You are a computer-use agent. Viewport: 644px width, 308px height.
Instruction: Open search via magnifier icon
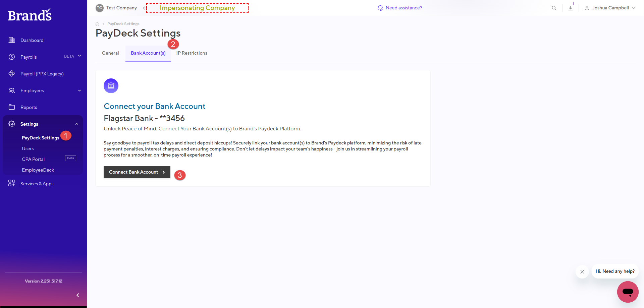pos(554,8)
